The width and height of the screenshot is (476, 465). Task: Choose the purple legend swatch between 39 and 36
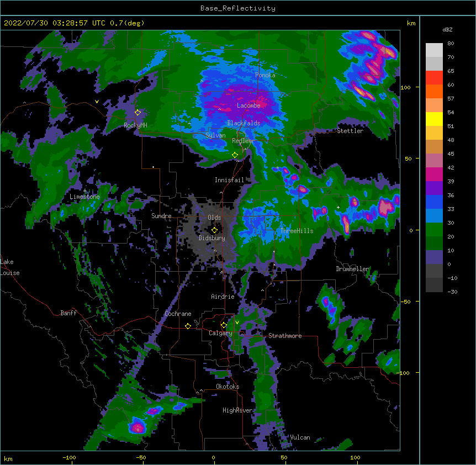point(434,188)
